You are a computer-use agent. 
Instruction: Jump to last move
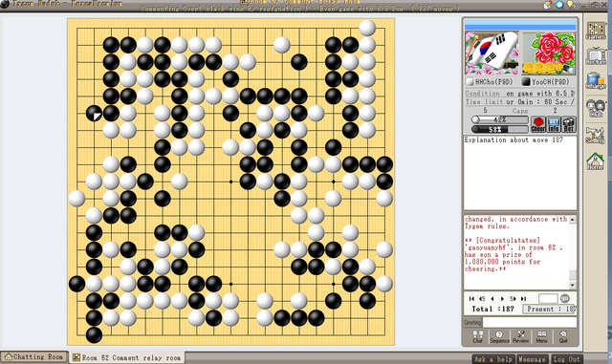tap(523, 298)
